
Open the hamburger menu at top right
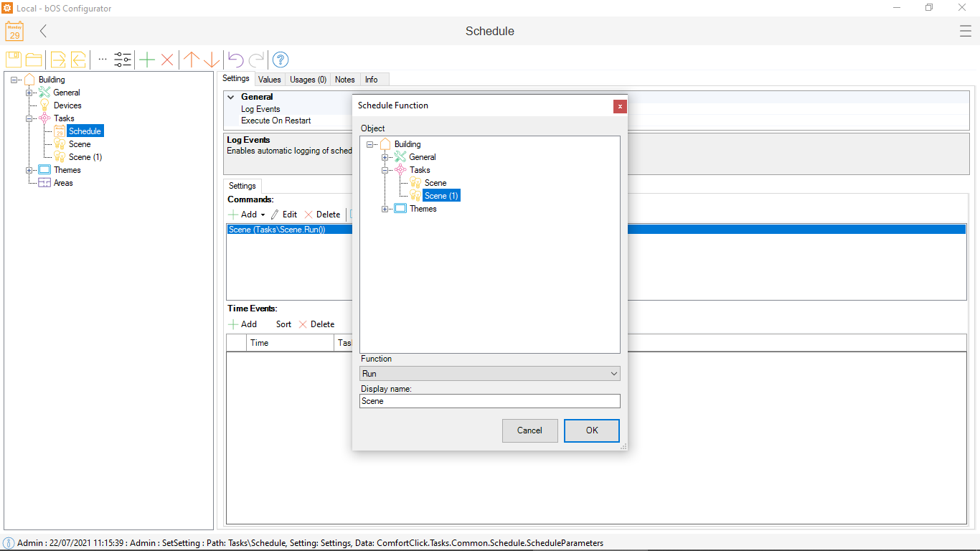tap(965, 31)
